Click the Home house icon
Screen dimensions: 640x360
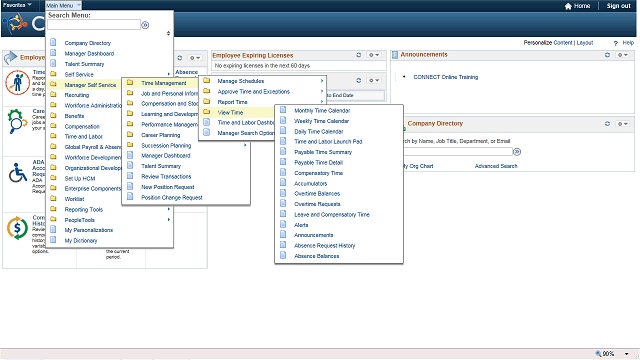[568, 6]
